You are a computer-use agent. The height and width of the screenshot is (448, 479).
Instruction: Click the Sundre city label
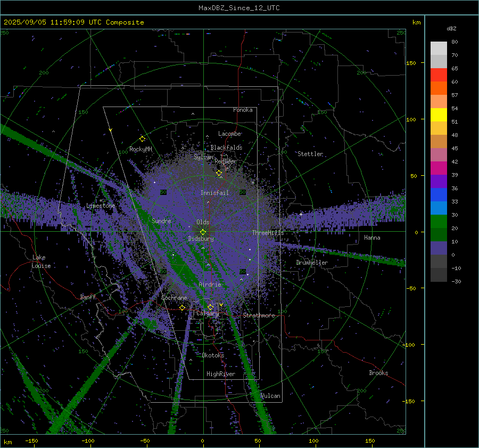tap(161, 221)
